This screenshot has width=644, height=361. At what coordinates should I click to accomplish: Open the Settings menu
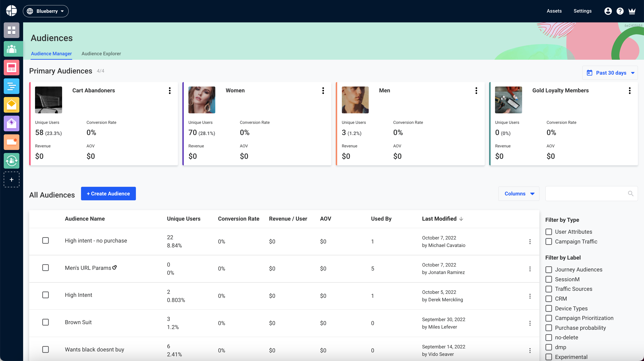(x=583, y=11)
